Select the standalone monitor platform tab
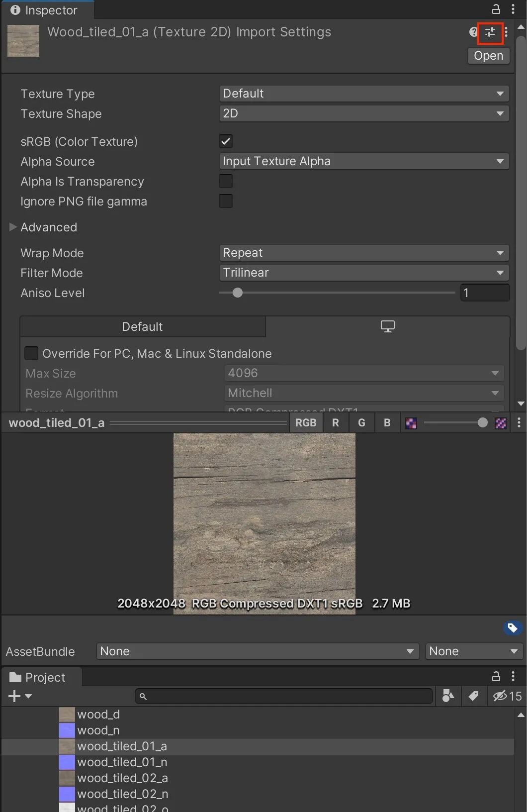The height and width of the screenshot is (812, 527). [x=387, y=327]
